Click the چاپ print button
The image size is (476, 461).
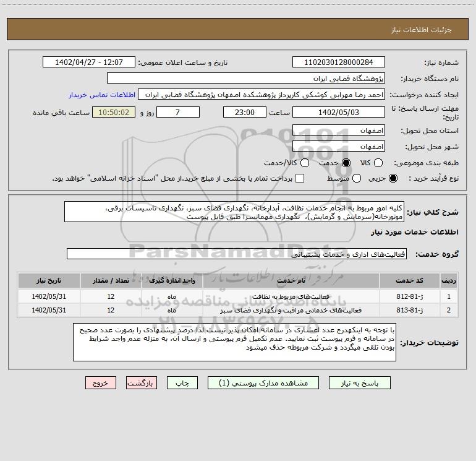182,383
